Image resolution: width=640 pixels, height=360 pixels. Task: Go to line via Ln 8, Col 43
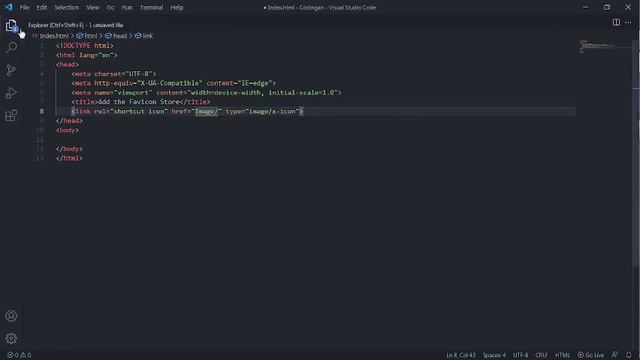coord(461,355)
